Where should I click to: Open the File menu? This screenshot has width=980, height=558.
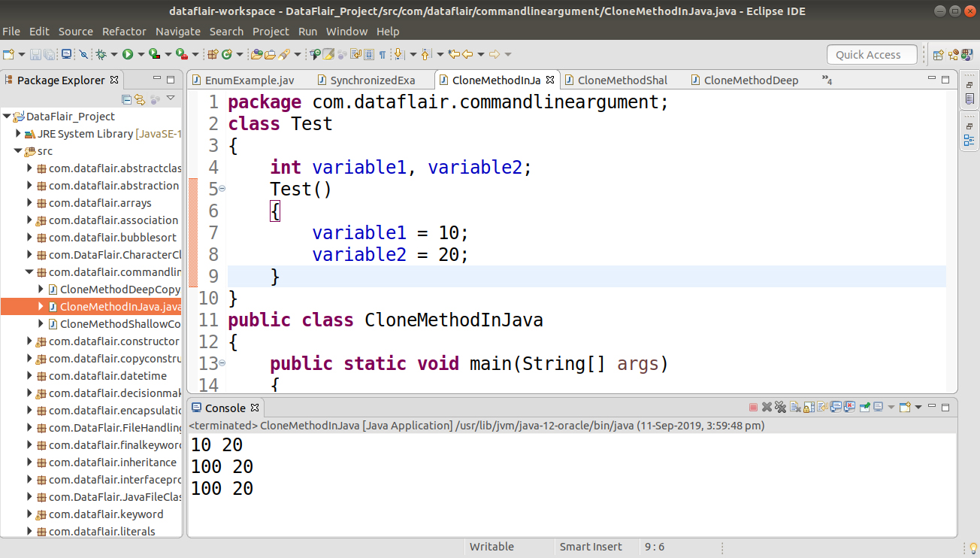click(11, 32)
